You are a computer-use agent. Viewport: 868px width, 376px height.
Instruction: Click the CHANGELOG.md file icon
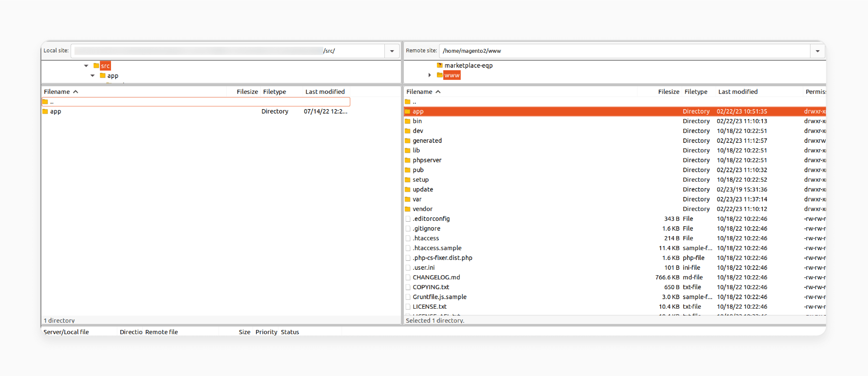[408, 278]
